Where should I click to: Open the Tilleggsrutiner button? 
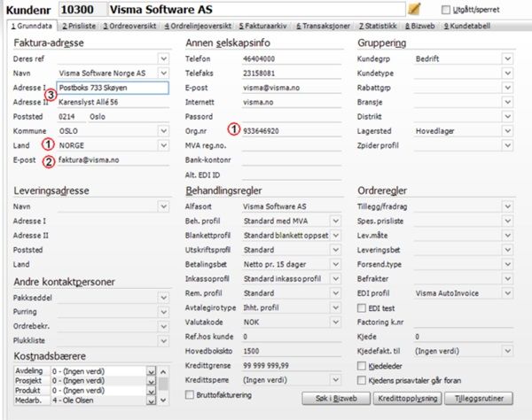479,399
